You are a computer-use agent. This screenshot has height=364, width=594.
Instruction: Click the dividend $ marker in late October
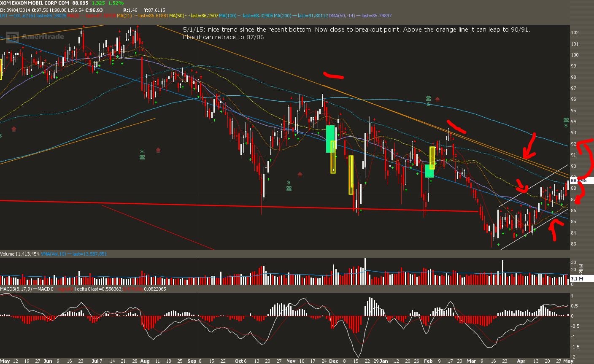click(x=289, y=183)
